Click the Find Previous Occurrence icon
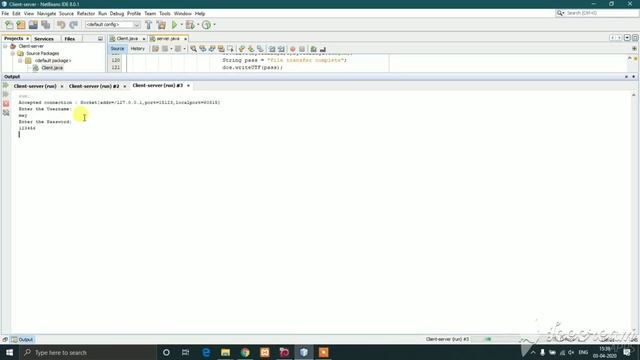Viewport: 640px width, 360px height. coord(203,49)
